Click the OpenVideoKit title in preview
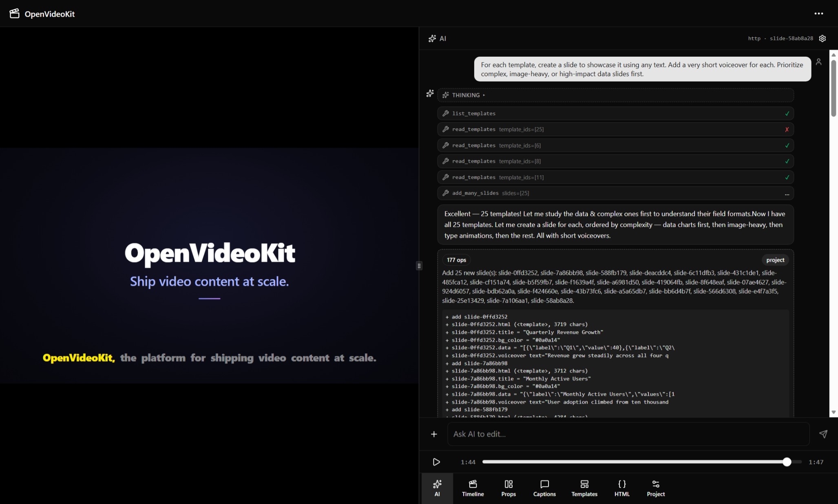This screenshot has height=504, width=838. tap(210, 253)
